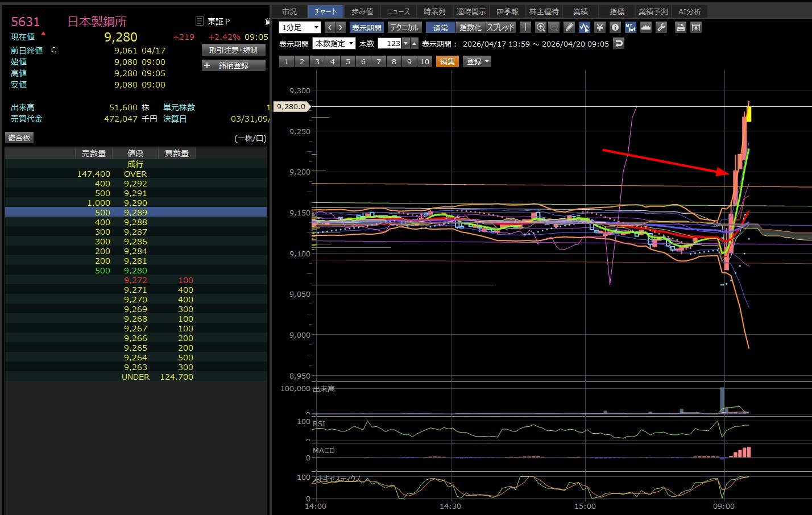This screenshot has width=812, height=515.
Task: Open the 四季報 tab
Action: click(507, 11)
